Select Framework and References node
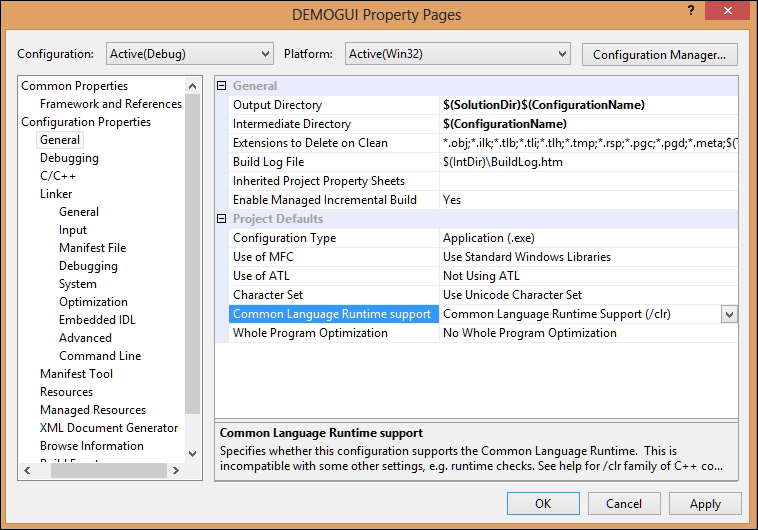 tap(111, 103)
